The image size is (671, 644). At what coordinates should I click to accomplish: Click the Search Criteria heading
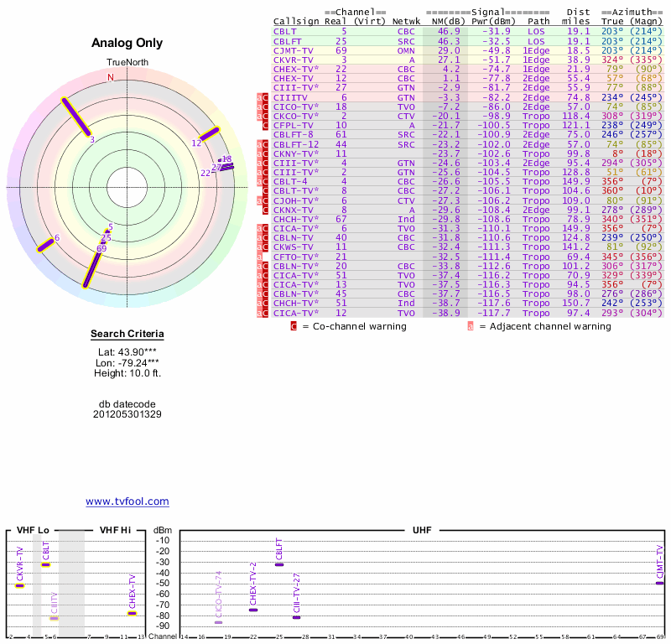[x=127, y=335]
